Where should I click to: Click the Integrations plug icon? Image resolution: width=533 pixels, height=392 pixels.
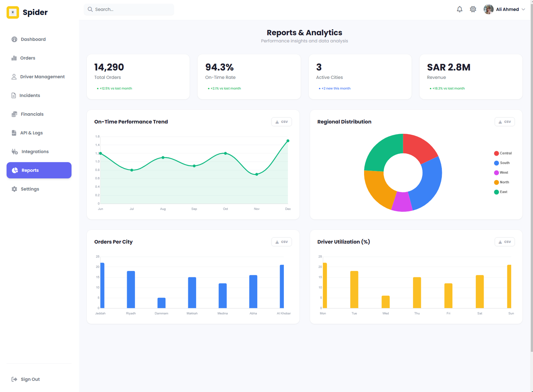15,152
